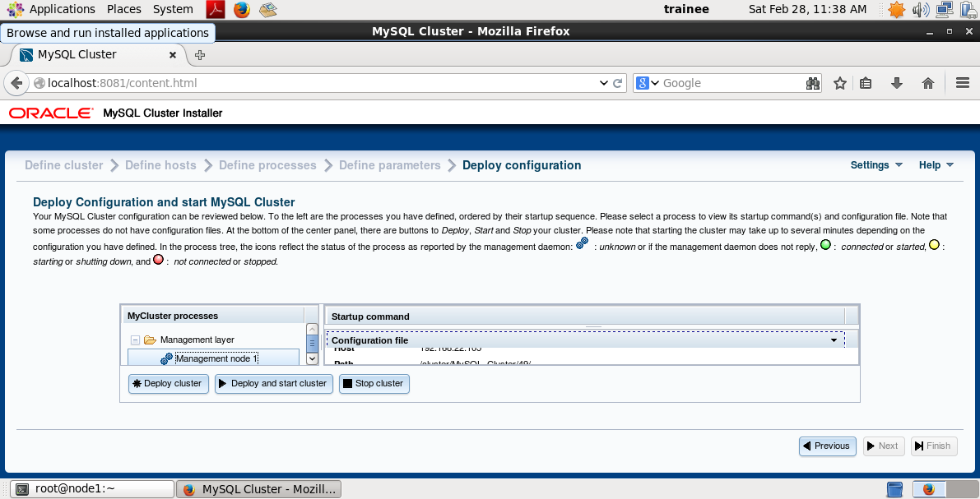The image size is (980, 499).
Task: Click the Deploy cluster button
Action: tap(168, 383)
